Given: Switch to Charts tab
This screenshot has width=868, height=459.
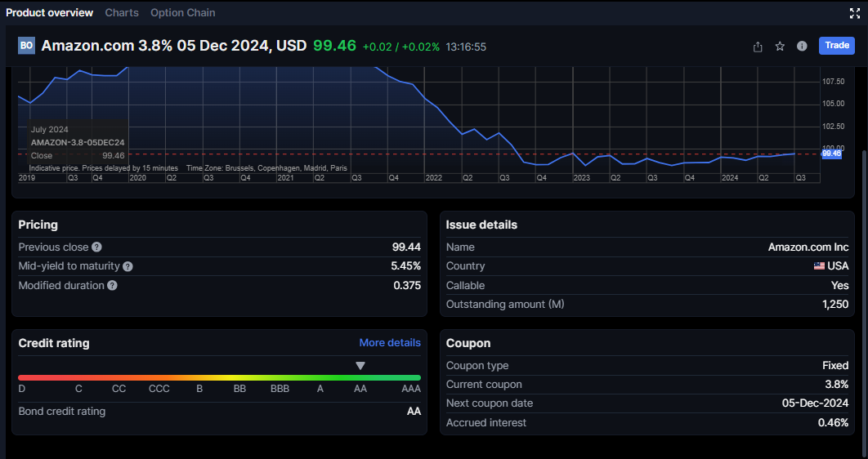Looking at the screenshot, I should 122,13.
